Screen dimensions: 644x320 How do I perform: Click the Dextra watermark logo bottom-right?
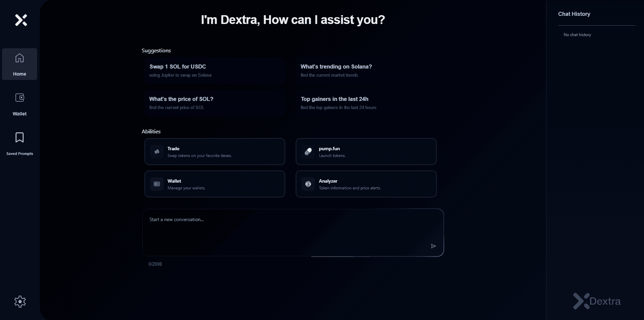(596, 301)
